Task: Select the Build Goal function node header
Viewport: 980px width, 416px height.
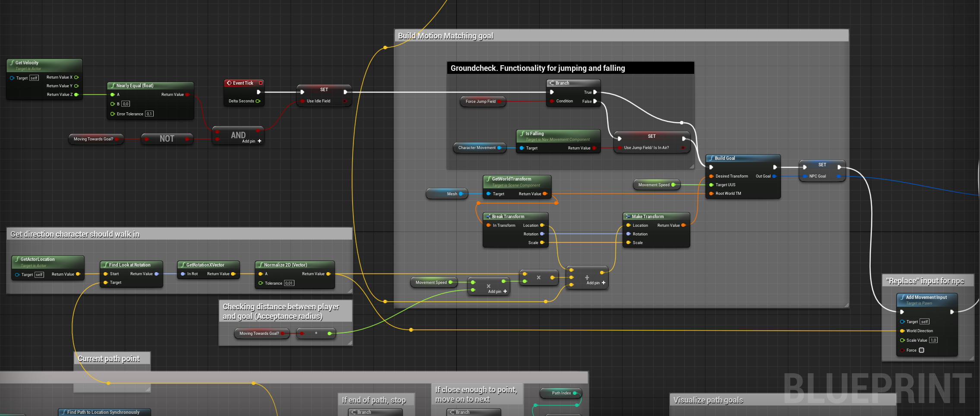Action: (743, 158)
